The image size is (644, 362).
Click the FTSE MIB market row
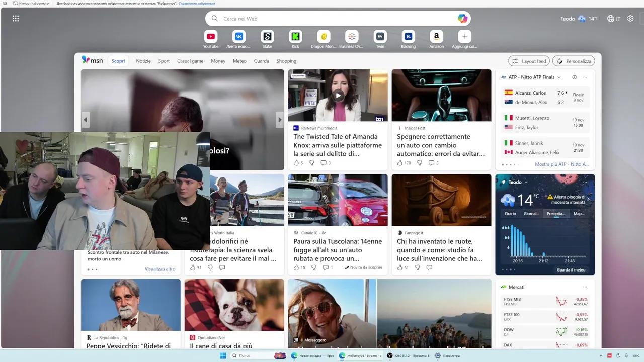545,301
